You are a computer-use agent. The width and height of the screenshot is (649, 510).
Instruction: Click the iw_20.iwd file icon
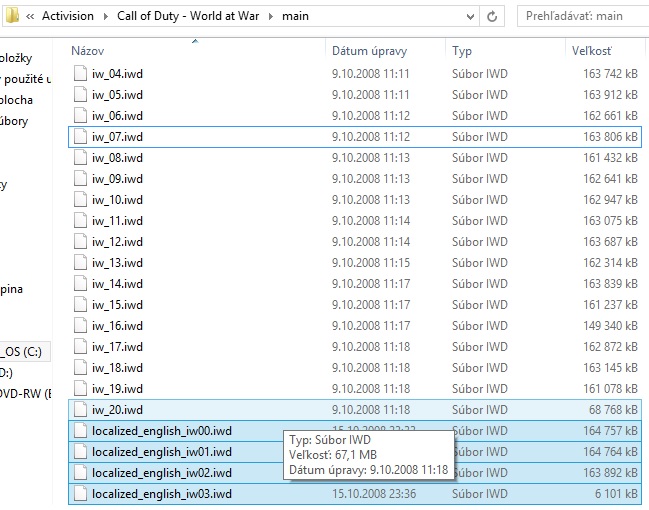pyautogui.click(x=81, y=410)
